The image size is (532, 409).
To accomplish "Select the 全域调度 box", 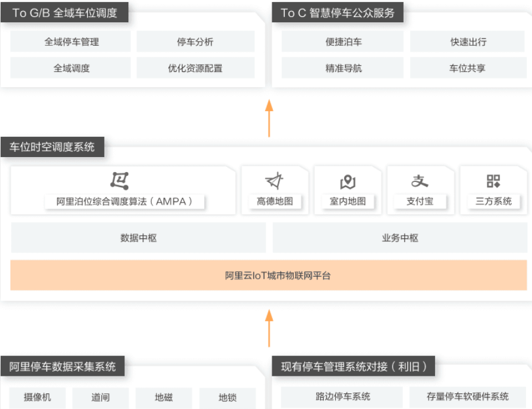I will point(71,68).
